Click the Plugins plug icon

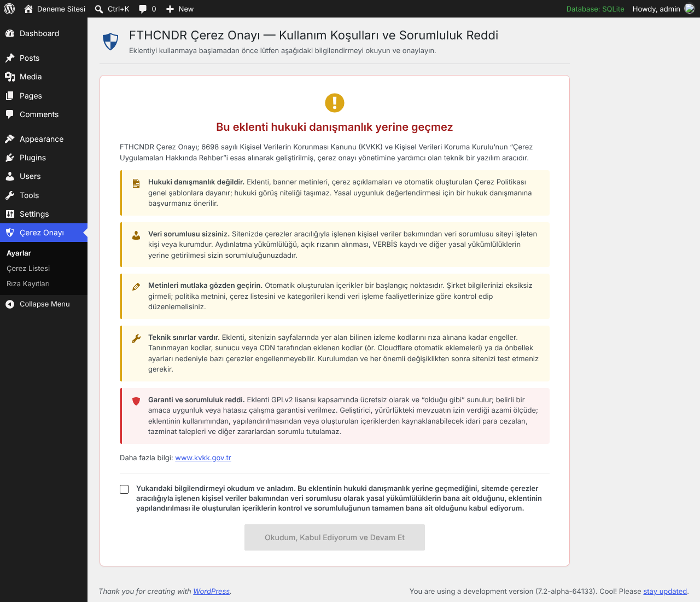pyautogui.click(x=10, y=158)
